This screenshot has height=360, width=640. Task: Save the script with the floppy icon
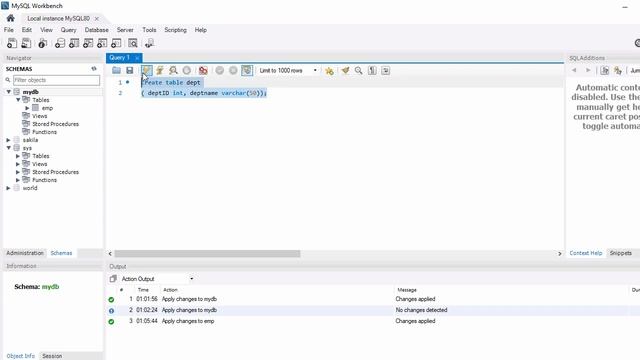pyautogui.click(x=130, y=71)
